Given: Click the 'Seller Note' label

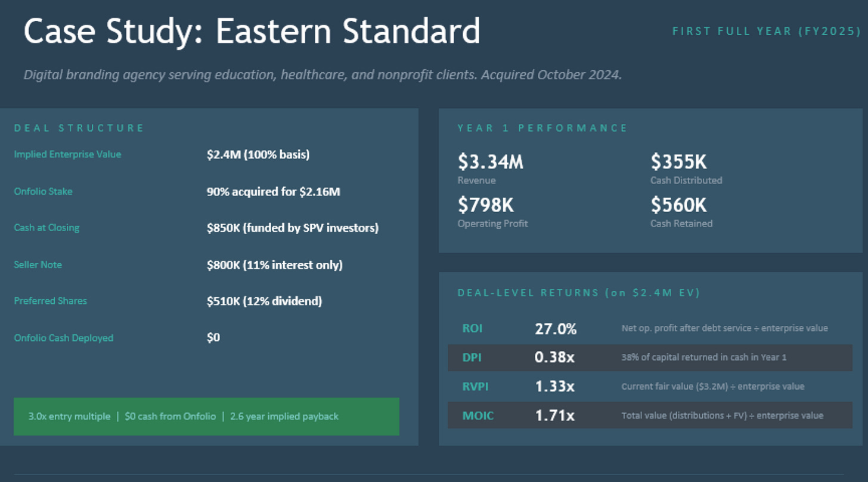Looking at the screenshot, I should 38,265.
